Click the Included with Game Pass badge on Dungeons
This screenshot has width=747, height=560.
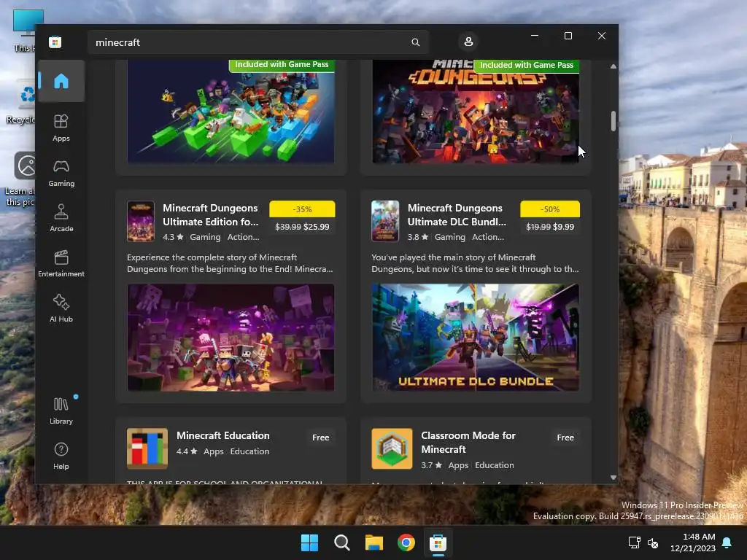tap(527, 65)
